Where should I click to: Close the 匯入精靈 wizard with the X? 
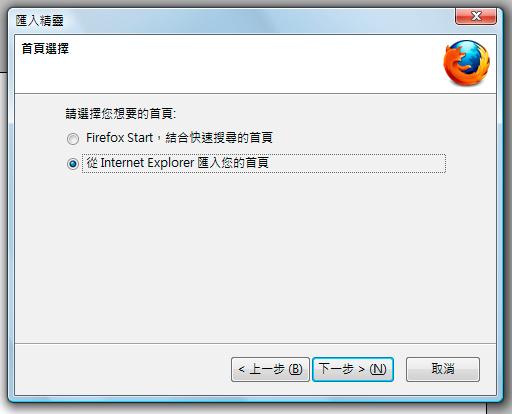[x=476, y=16]
